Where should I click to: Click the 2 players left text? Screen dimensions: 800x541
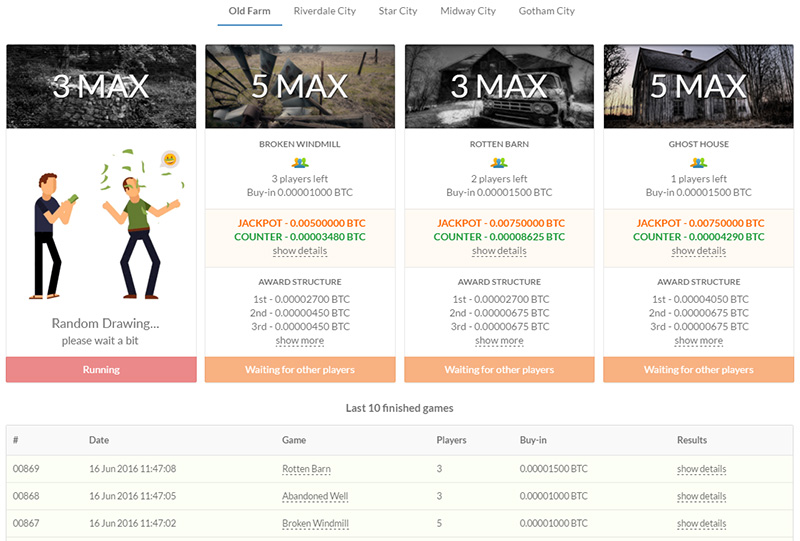499,179
